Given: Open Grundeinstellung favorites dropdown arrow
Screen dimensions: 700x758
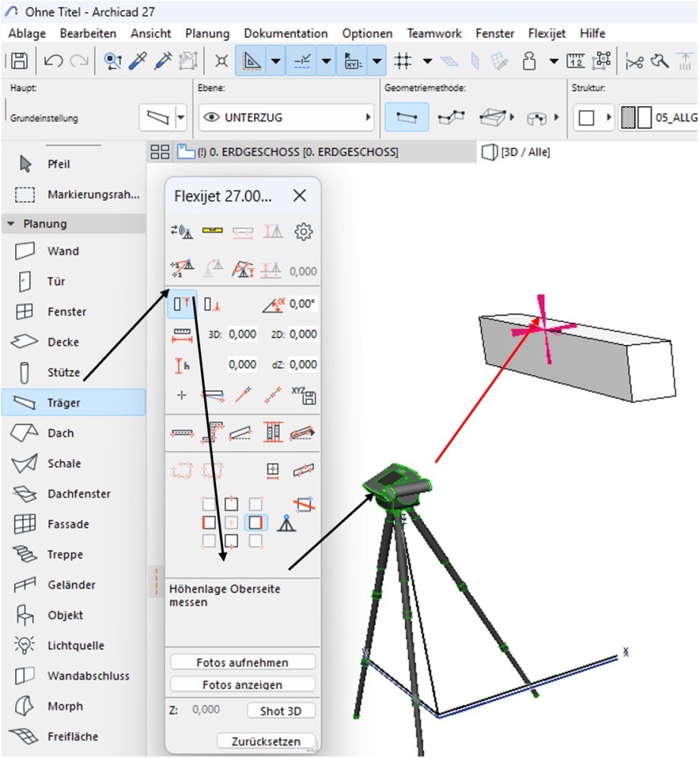Looking at the screenshot, I should pyautogui.click(x=181, y=117).
